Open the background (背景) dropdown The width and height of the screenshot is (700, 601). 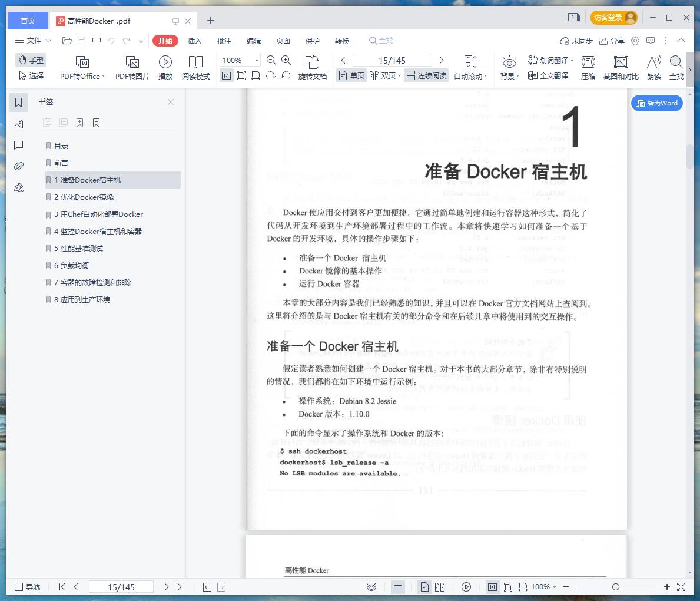point(509,68)
